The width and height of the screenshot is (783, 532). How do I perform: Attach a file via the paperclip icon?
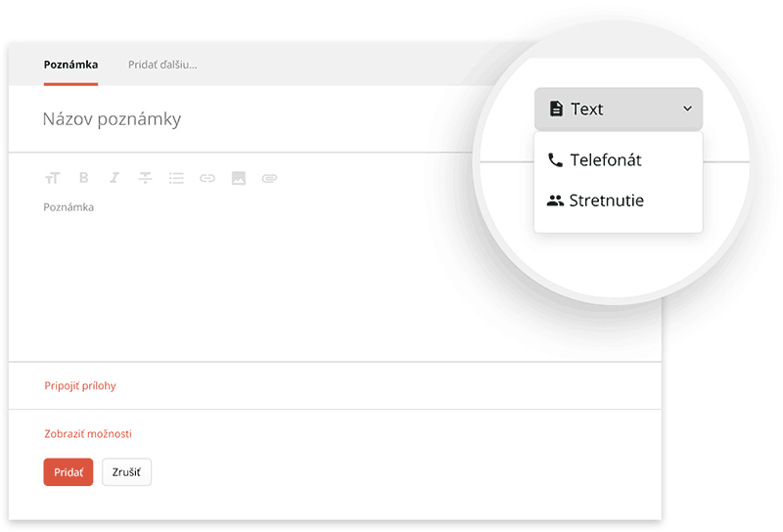pyautogui.click(x=270, y=178)
